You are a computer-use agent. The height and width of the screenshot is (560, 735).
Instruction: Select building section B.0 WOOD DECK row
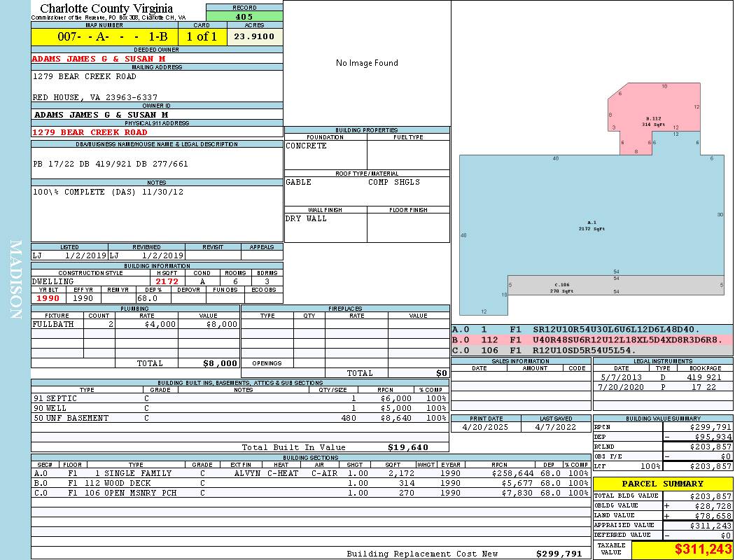311,483
